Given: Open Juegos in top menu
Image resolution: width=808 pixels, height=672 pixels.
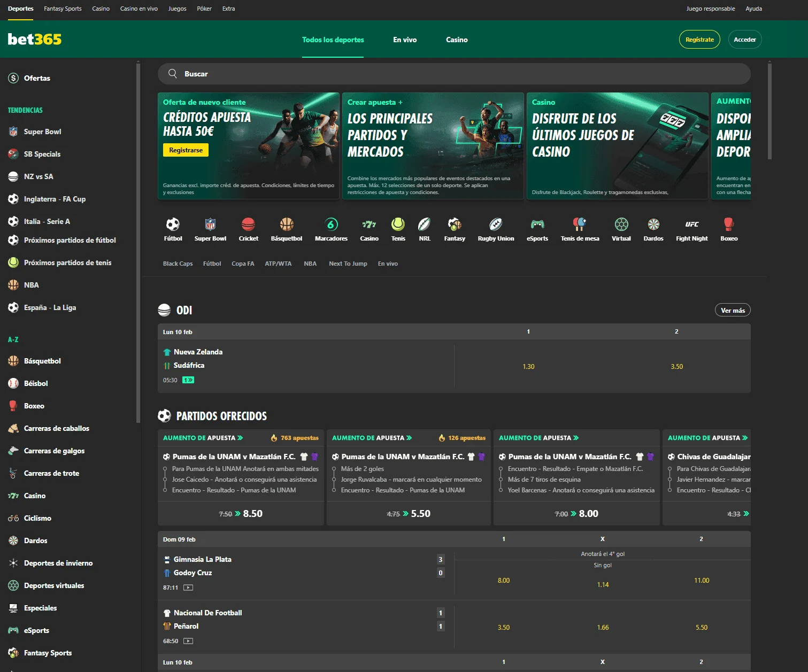Looking at the screenshot, I should coord(177,9).
